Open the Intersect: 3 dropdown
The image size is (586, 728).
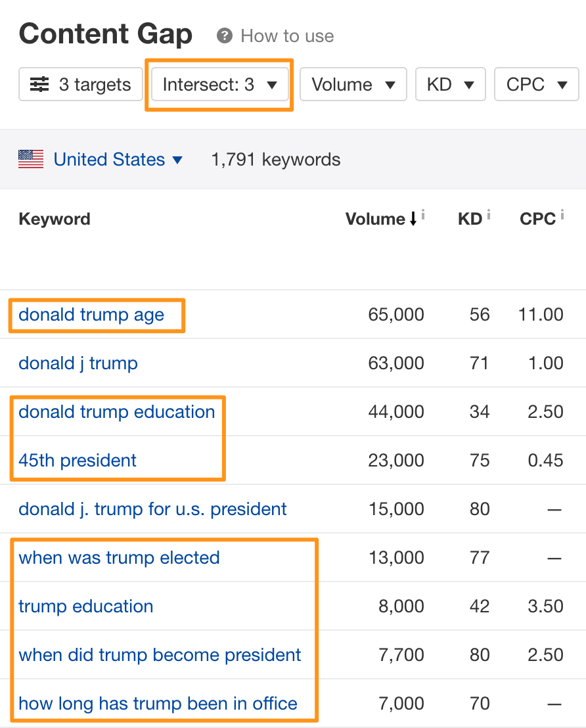(219, 84)
